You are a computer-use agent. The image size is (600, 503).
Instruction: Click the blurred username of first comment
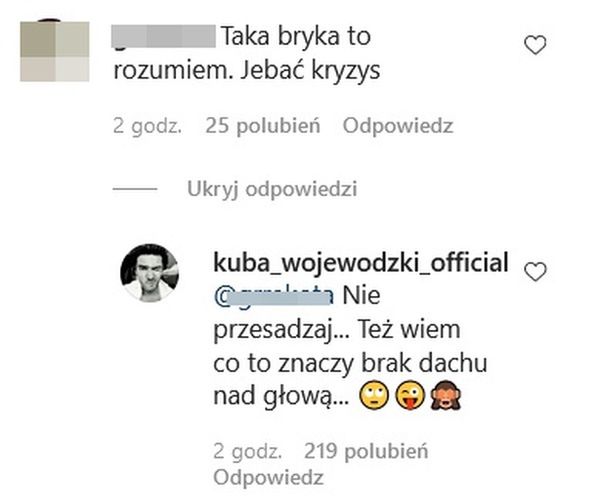click(x=164, y=36)
